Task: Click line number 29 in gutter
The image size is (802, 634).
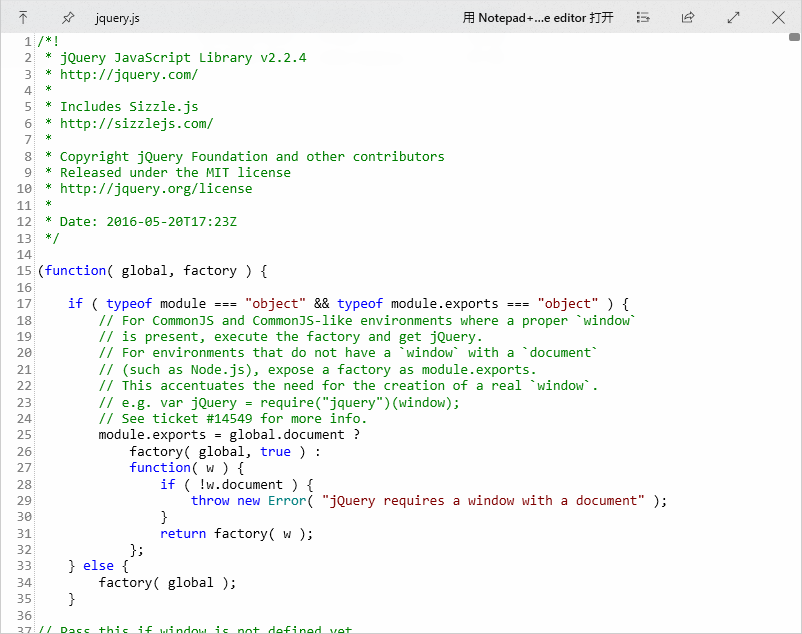Action: coord(24,501)
